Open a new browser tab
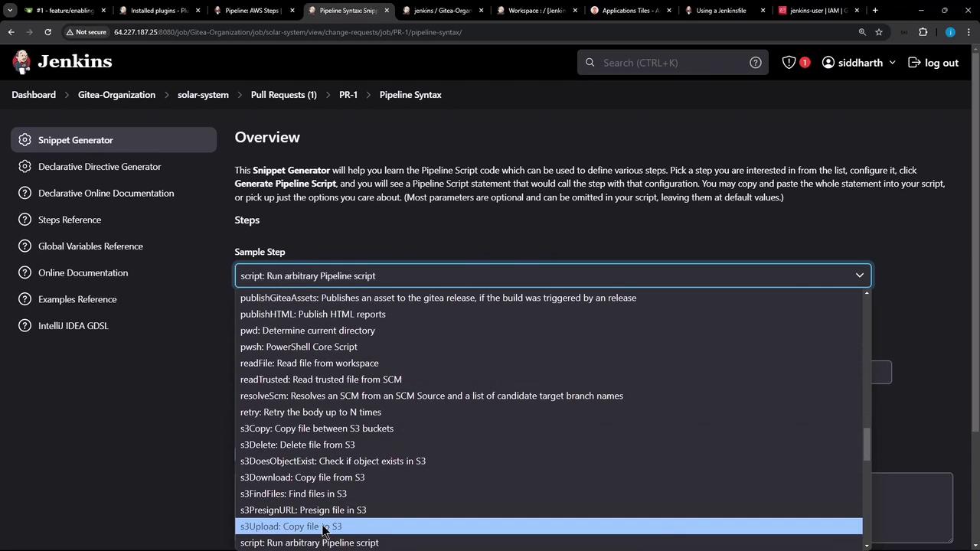The height and width of the screenshot is (551, 980). pyautogui.click(x=875, y=11)
